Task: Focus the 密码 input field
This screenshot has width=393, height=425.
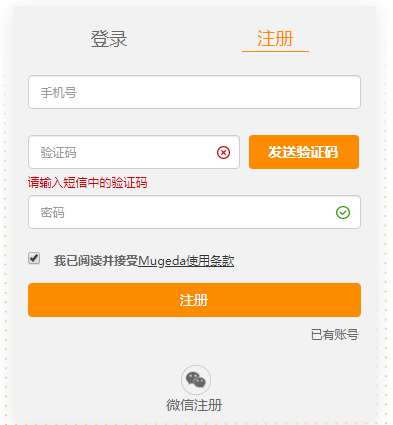Action: point(194,212)
